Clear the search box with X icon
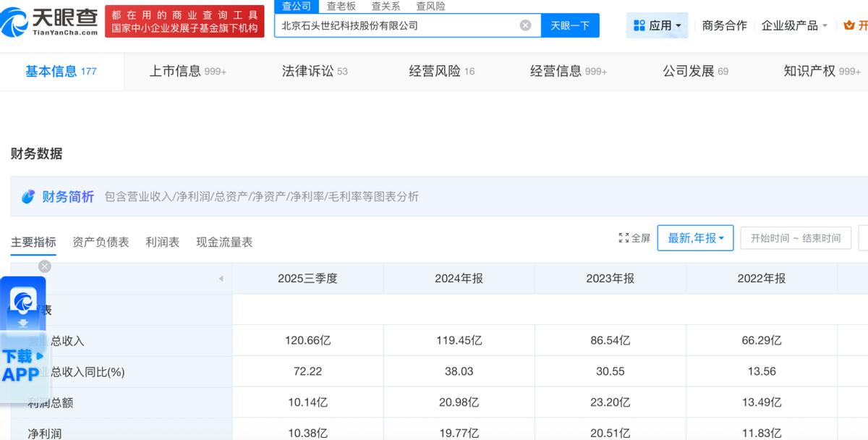Screen dimensions: 868x440 526,25
